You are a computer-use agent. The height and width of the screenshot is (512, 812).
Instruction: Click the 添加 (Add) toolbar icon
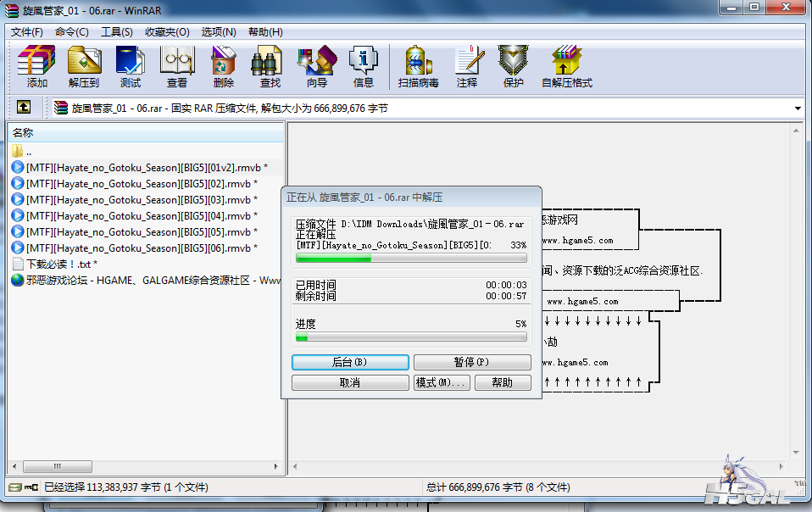point(36,67)
